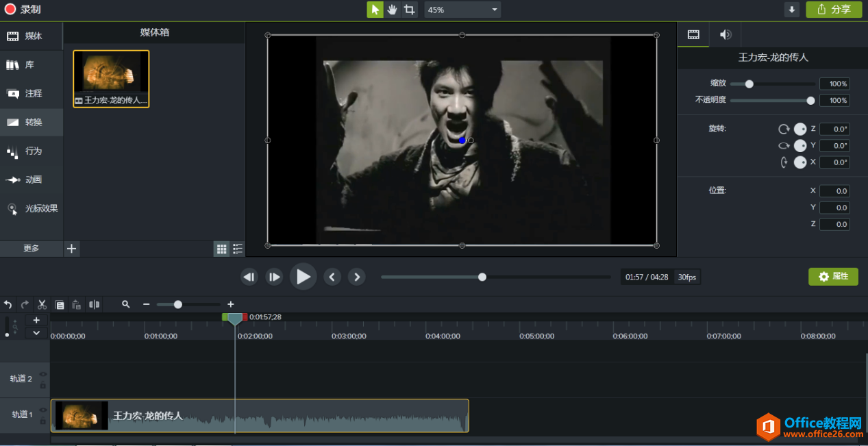
Task: Open the 光标效果 cursor effects tab
Action: (32, 209)
